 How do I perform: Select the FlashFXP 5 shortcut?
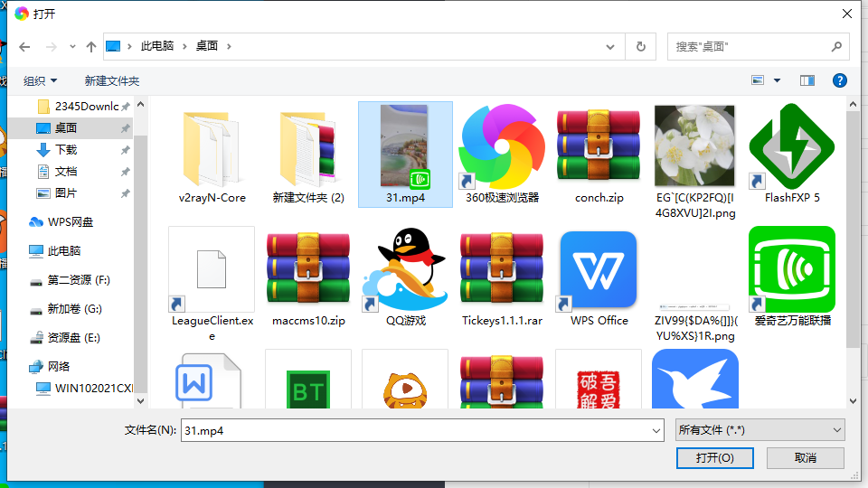(792, 155)
